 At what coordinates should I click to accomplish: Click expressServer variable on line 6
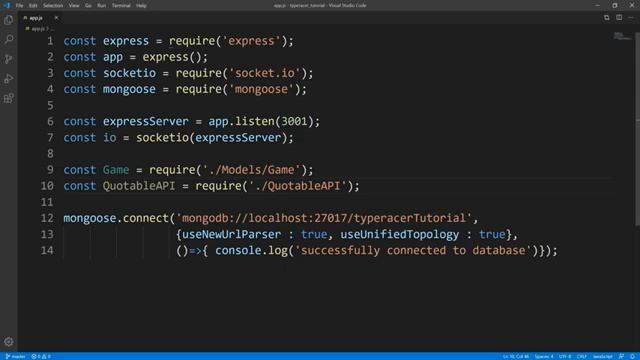pos(146,122)
